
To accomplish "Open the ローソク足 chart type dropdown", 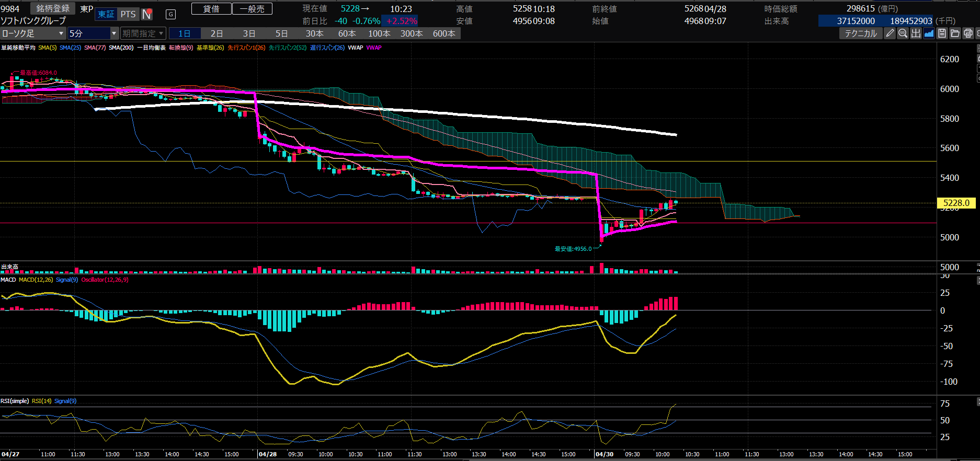I will [33, 33].
